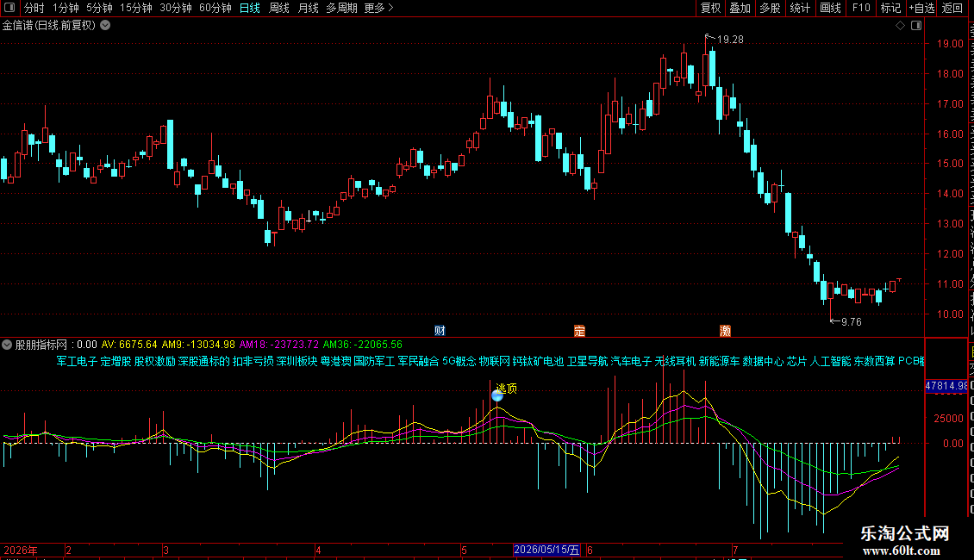The width and height of the screenshot is (974, 560).
Task: Click the 粤港澳 concept tag
Action: point(335,361)
